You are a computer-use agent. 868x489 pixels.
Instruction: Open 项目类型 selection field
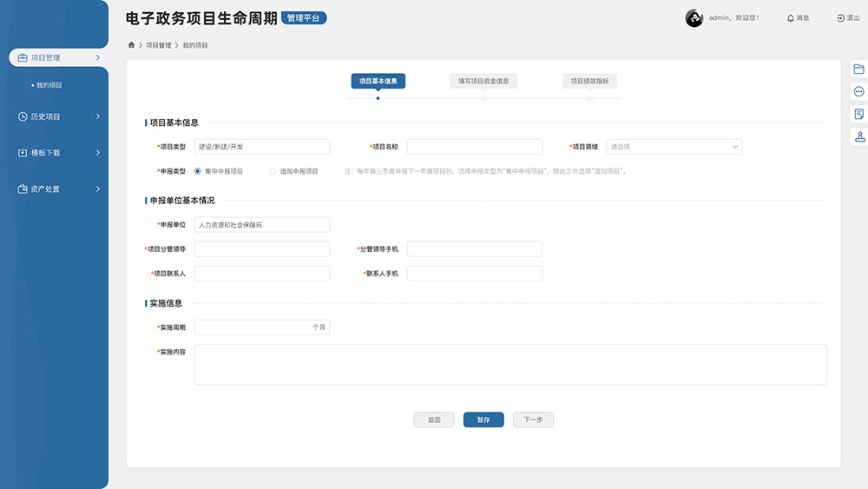262,147
